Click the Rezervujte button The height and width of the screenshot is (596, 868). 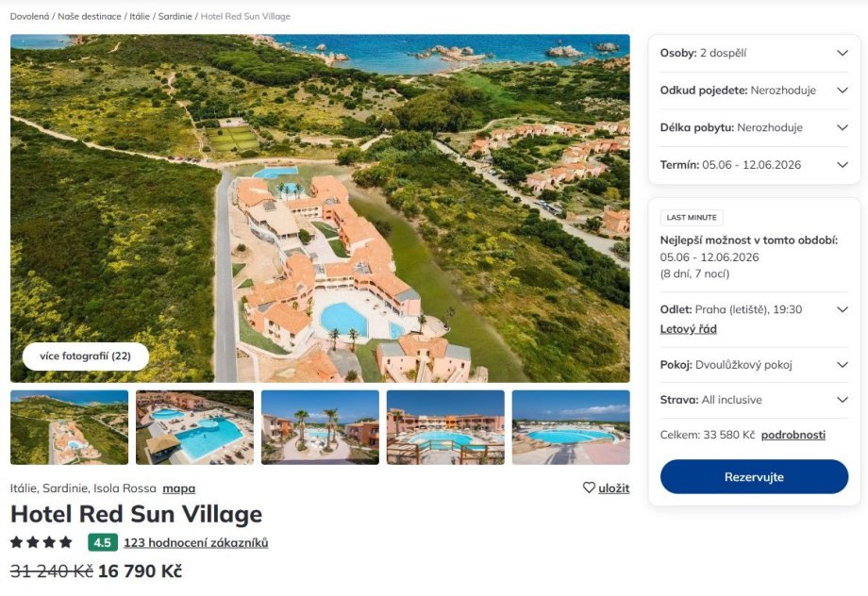point(754,477)
